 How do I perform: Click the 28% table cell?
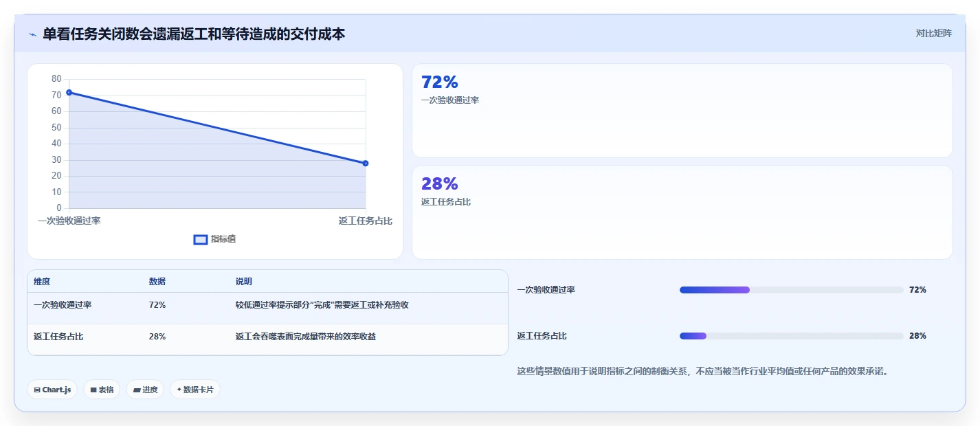point(157,337)
